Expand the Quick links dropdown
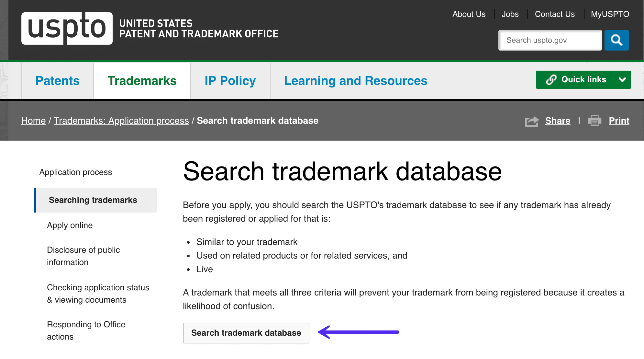Screen dimensions: 644x359 pos(584,80)
